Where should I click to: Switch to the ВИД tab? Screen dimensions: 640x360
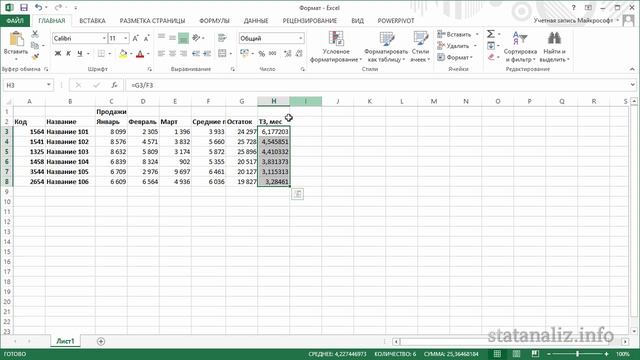[x=358, y=20]
